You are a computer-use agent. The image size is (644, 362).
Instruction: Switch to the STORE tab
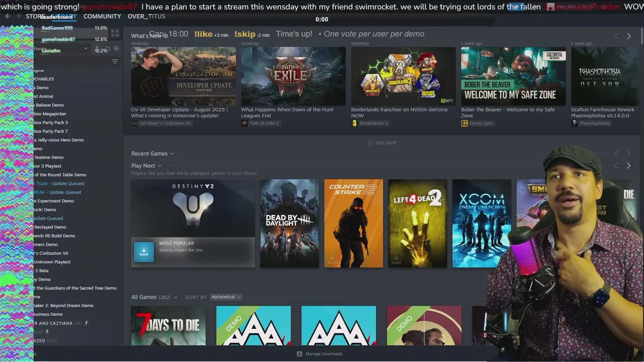(35, 17)
